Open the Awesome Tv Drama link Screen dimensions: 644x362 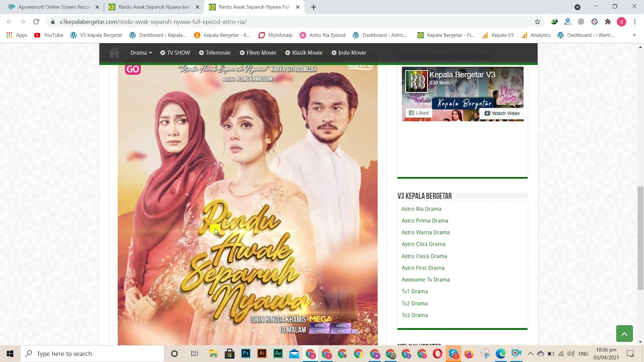[426, 280]
